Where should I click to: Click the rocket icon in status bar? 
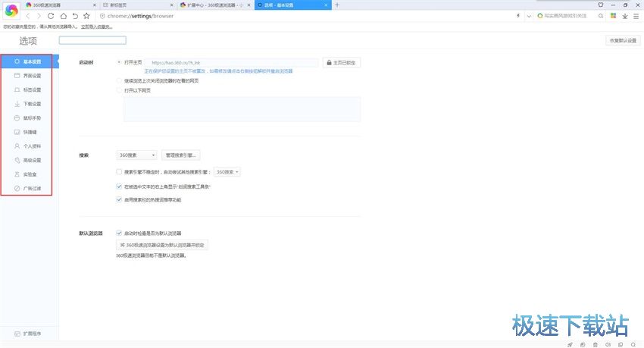point(570,344)
